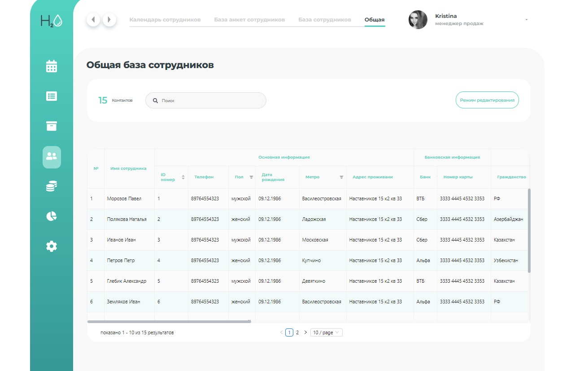Click the Режим редактирования button
Viewport: 588px width, 371px height.
487,100
